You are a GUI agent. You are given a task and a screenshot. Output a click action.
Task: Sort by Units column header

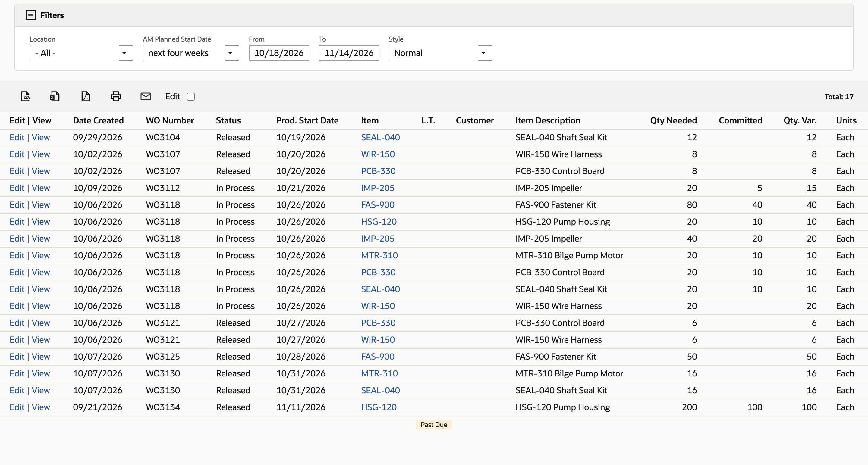click(846, 120)
